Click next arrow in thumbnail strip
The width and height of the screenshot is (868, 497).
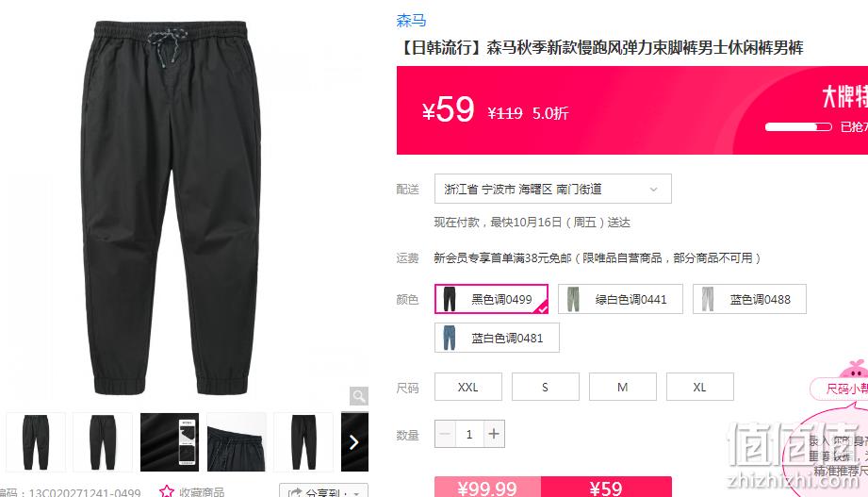354,441
